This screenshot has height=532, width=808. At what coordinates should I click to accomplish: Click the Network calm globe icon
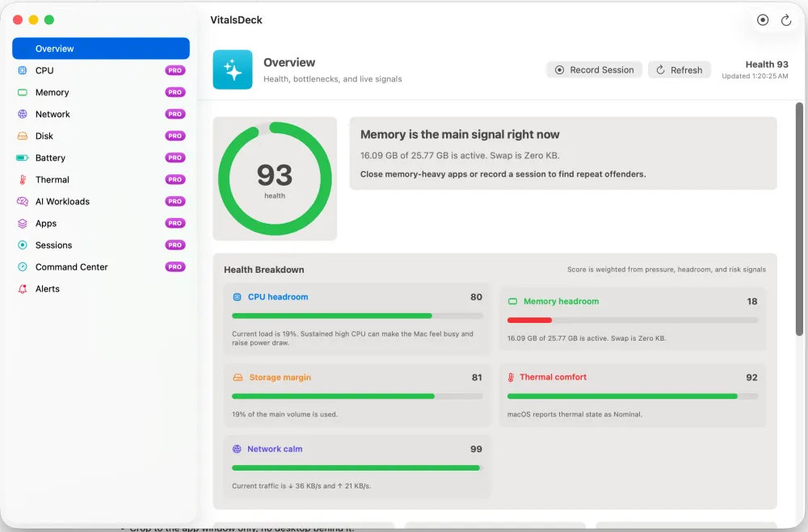(237, 449)
